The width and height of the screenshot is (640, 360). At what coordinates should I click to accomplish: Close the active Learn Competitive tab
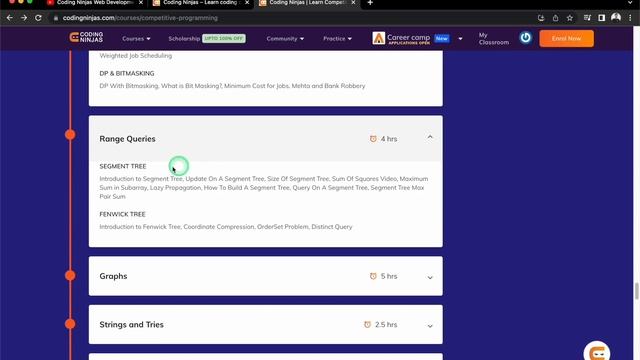pyautogui.click(x=353, y=3)
